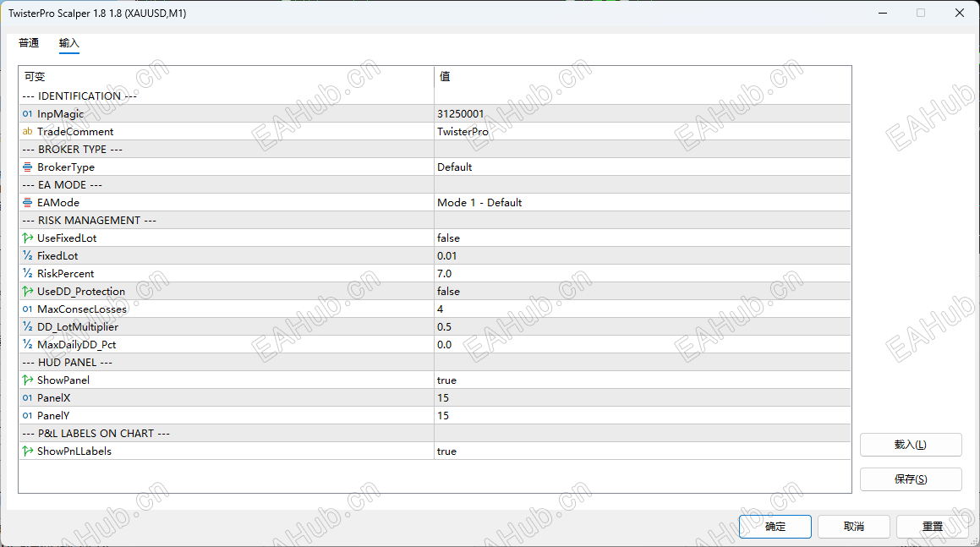This screenshot has width=980, height=547.
Task: Click the MaxConsecLosses parameter name
Action: point(82,309)
